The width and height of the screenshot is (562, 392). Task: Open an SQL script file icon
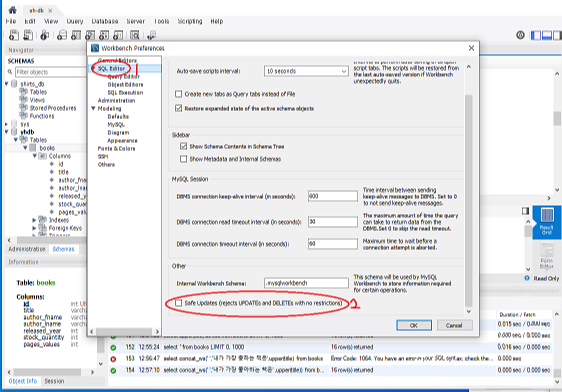coord(28,35)
